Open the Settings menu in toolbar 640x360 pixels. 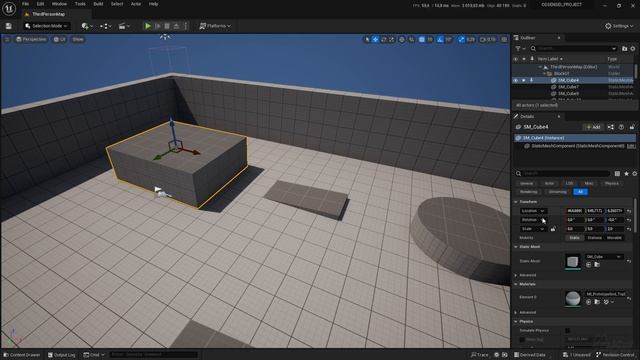point(619,26)
